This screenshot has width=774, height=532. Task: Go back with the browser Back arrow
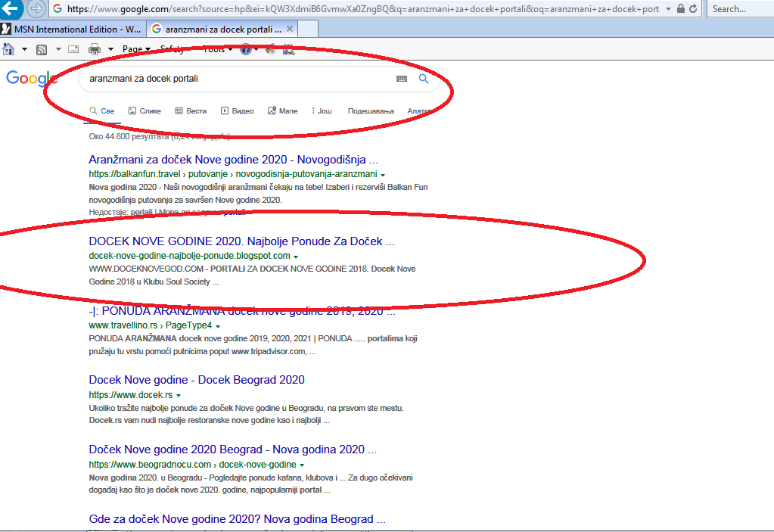10,8
